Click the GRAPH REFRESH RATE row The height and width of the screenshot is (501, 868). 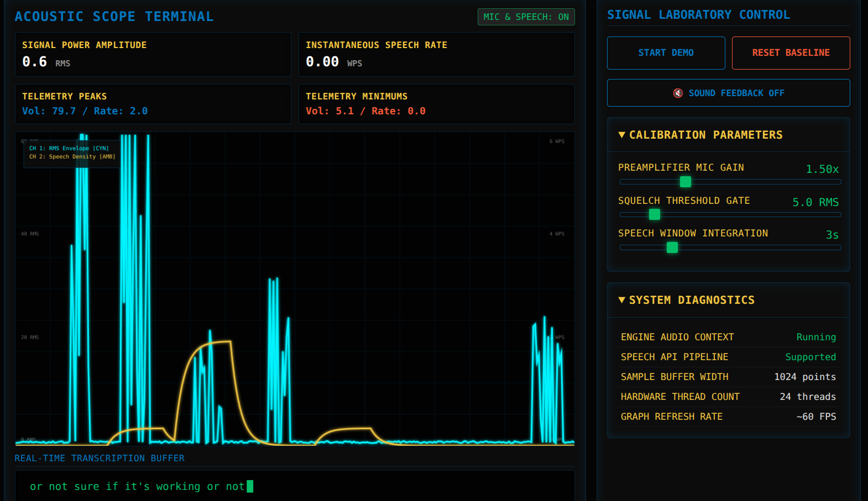point(728,416)
